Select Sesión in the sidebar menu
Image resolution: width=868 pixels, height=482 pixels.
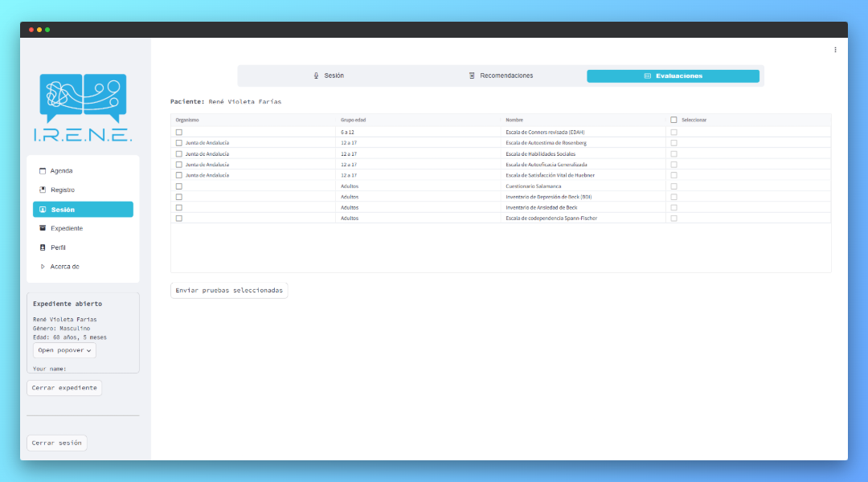click(83, 210)
